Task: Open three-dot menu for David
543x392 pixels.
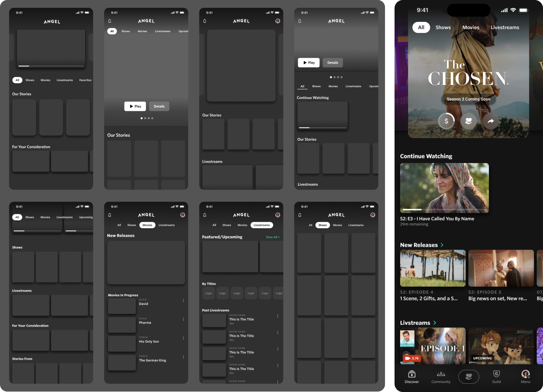Action: pyautogui.click(x=183, y=300)
